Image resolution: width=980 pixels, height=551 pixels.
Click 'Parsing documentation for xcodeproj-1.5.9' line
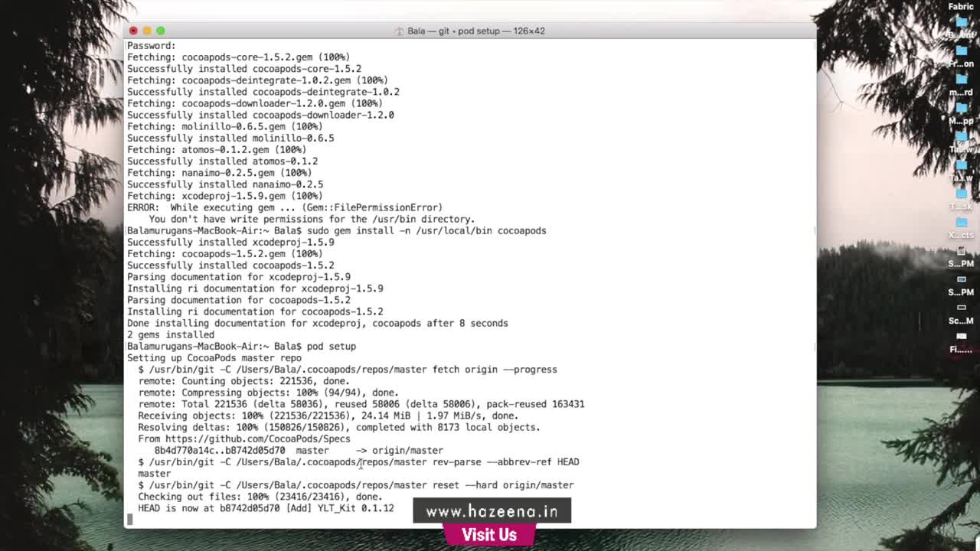coord(239,277)
